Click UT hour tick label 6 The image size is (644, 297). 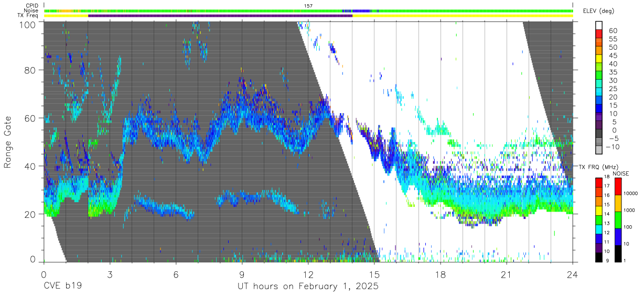(x=176, y=274)
